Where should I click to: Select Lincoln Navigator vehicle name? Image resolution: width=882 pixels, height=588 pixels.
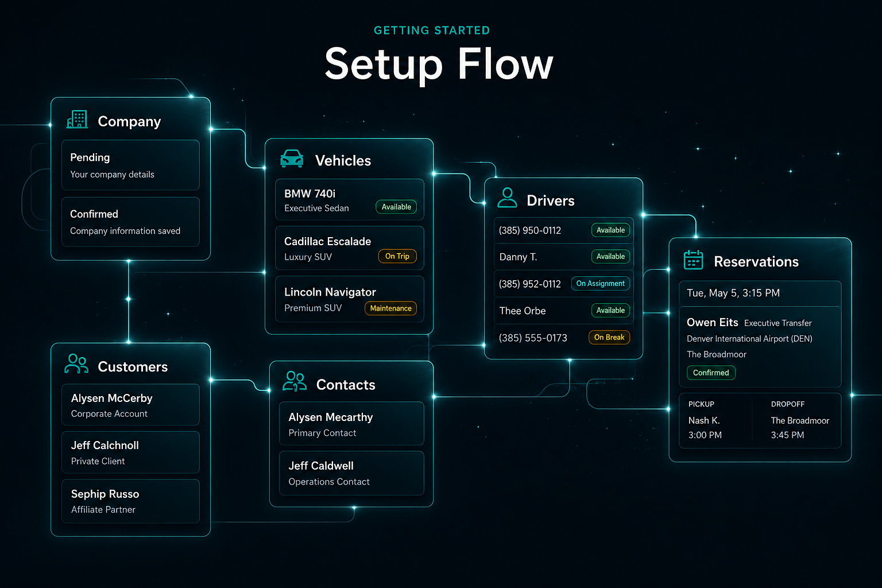330,292
